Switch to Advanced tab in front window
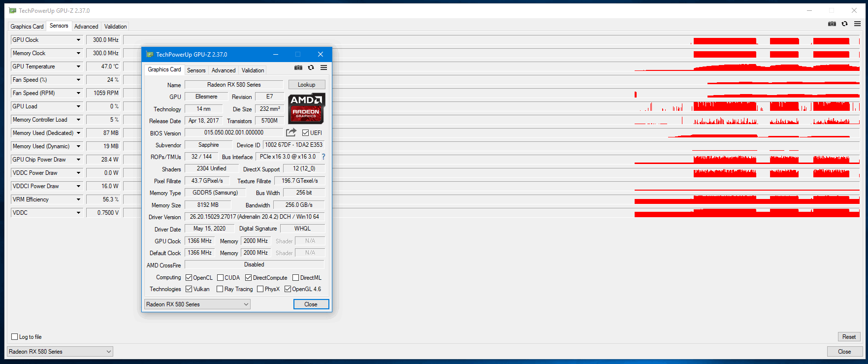 224,70
